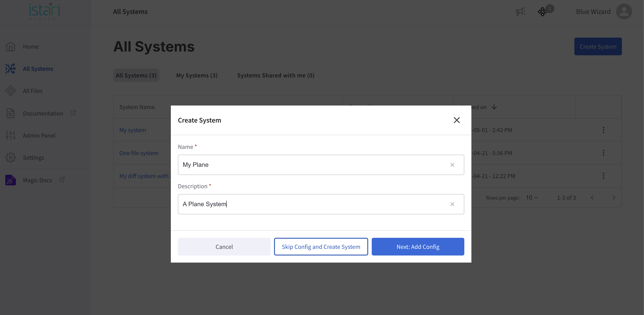The height and width of the screenshot is (315, 644).
Task: Click the megaphone announcements icon
Action: [520, 12]
